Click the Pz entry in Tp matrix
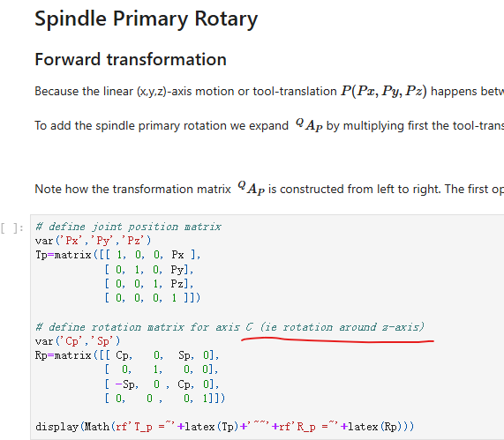This screenshot has width=504, height=440. pyautogui.click(x=177, y=284)
